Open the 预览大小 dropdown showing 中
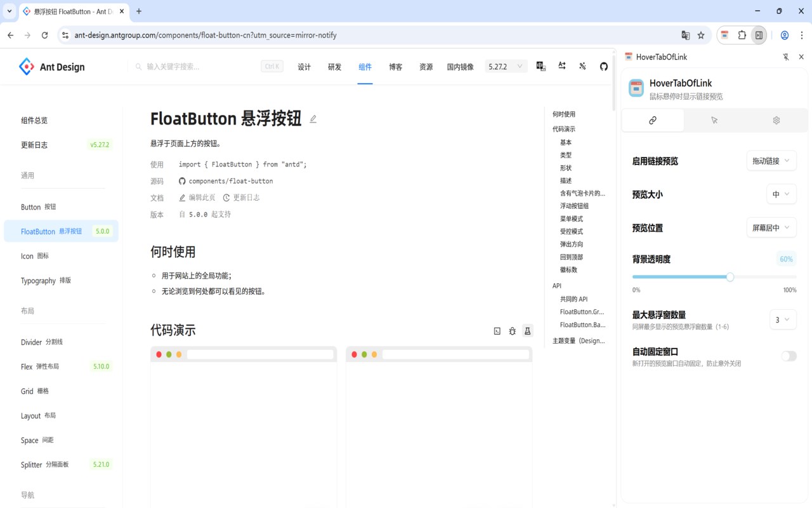Screen dimensions: 812x508 point(782,194)
